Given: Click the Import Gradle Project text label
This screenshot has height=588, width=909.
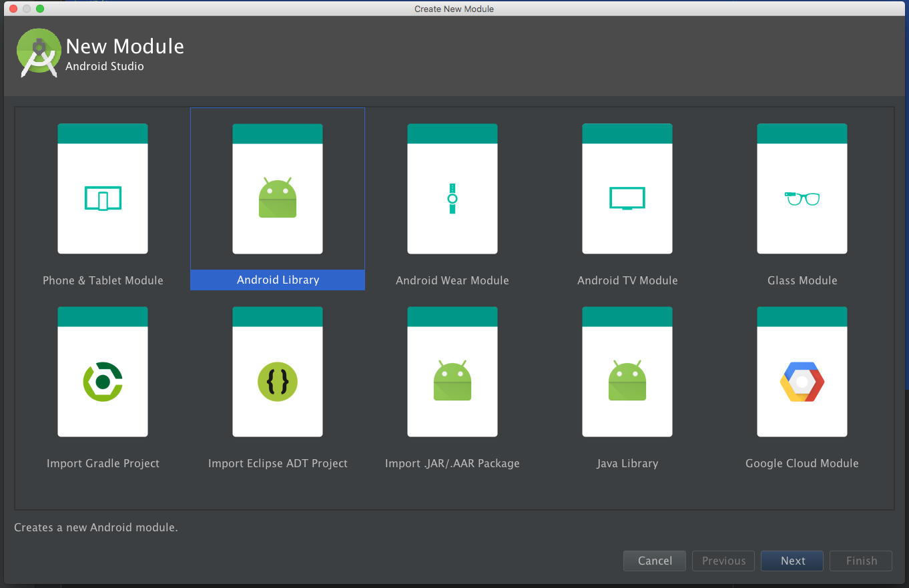Looking at the screenshot, I should 103,463.
